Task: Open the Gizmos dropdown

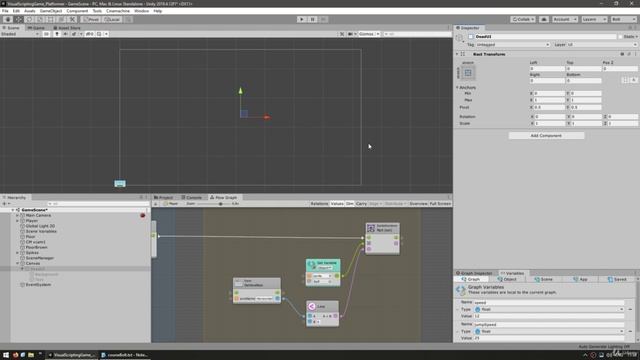Action: 369,34
